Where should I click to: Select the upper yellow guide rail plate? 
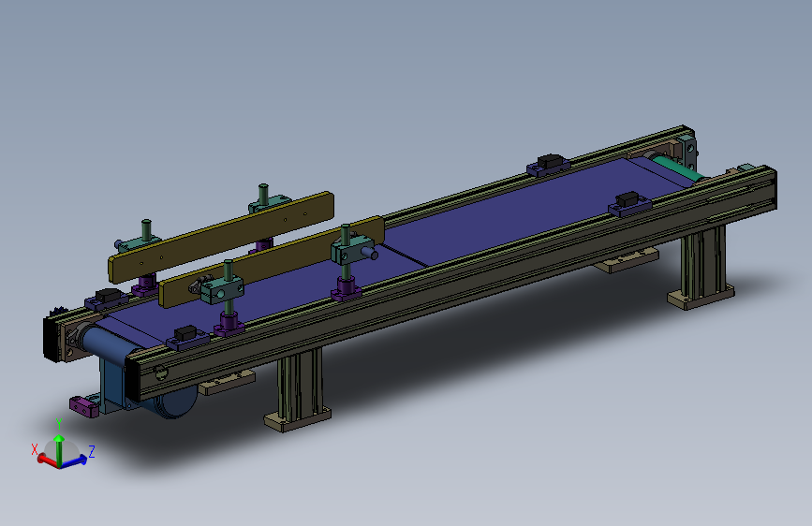pyautogui.click(x=221, y=236)
